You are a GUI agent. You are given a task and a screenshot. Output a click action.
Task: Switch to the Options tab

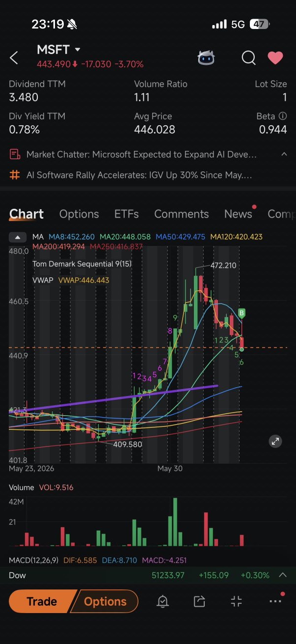tap(79, 214)
